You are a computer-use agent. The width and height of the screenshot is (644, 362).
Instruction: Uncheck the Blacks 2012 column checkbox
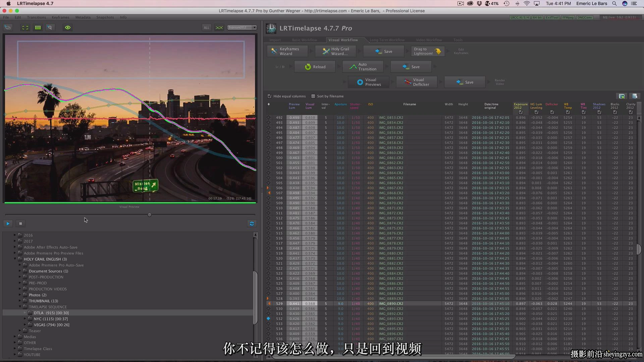(x=615, y=112)
